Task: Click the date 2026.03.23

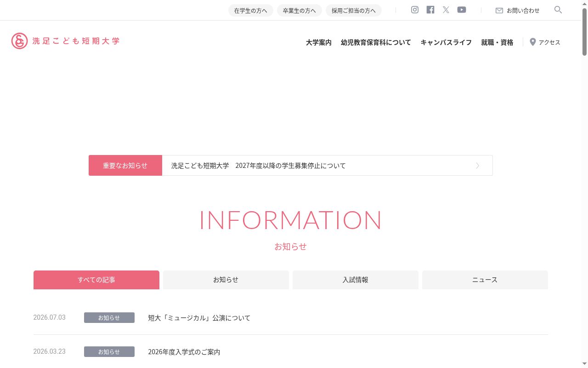Action: point(50,351)
